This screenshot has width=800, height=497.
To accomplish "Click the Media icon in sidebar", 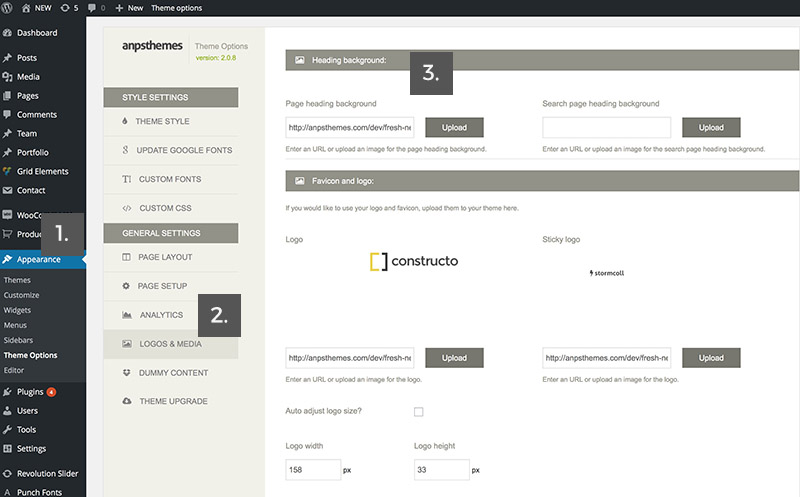I will click(x=7, y=77).
